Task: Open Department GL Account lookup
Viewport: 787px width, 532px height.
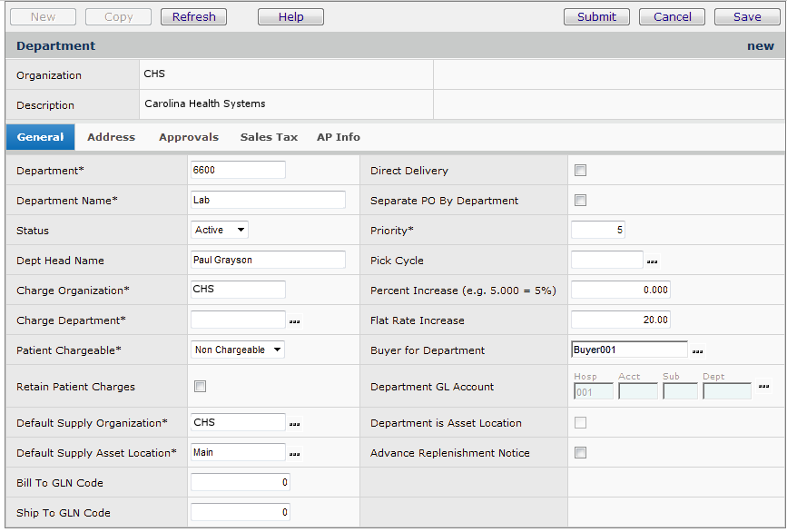Action: [x=763, y=387]
